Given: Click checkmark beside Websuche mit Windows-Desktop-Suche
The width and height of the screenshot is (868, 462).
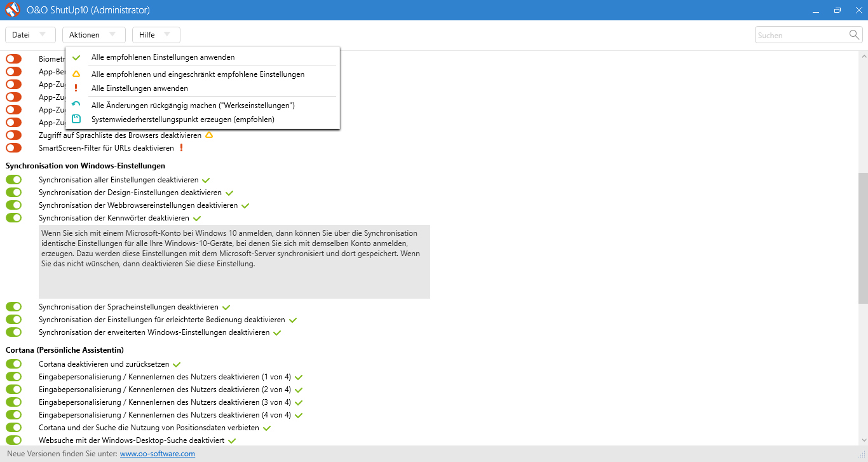Looking at the screenshot, I should [232, 440].
